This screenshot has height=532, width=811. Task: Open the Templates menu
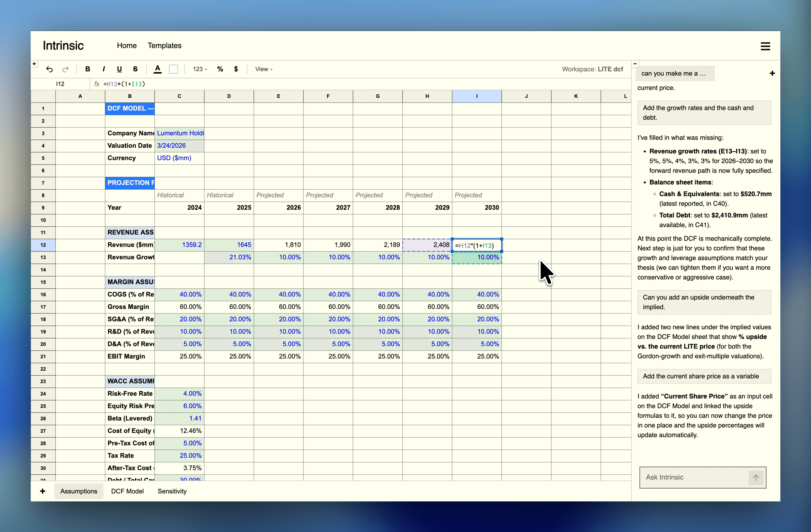164,45
